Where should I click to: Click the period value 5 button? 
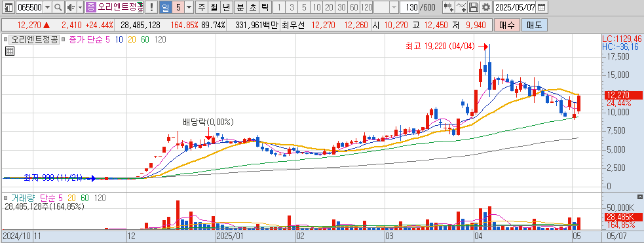(178, 7)
